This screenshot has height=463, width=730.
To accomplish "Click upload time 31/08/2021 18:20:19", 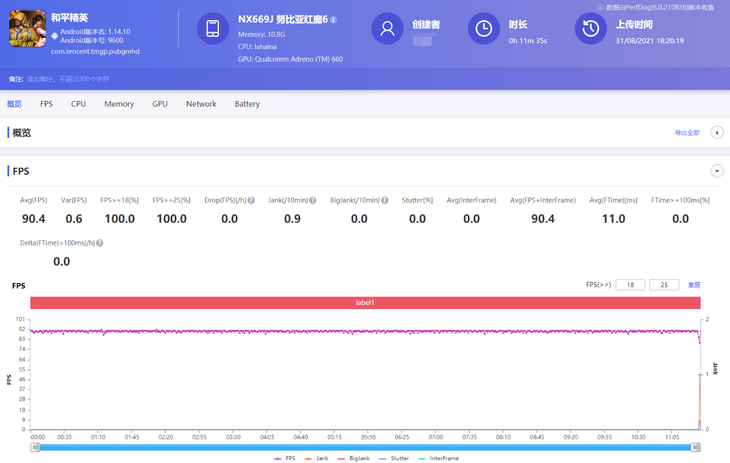I will (650, 41).
